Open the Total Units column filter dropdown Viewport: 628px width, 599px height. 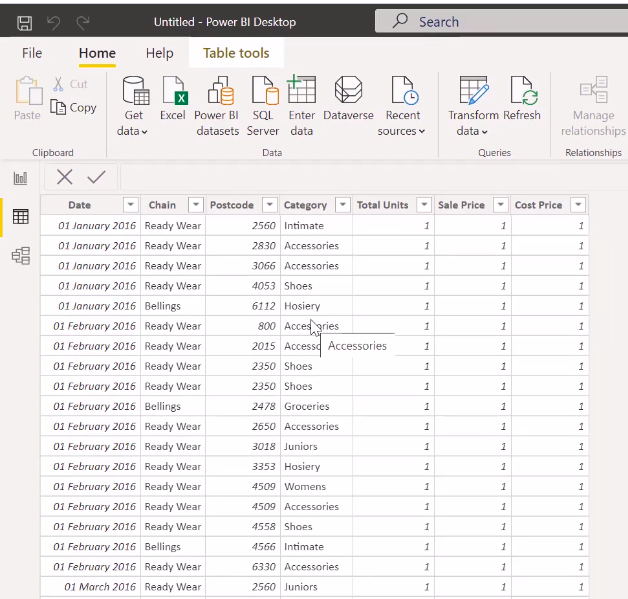424,205
